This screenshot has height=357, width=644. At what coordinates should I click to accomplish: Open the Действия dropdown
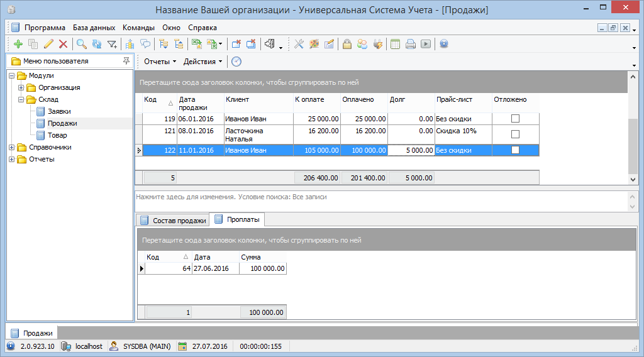coord(203,62)
